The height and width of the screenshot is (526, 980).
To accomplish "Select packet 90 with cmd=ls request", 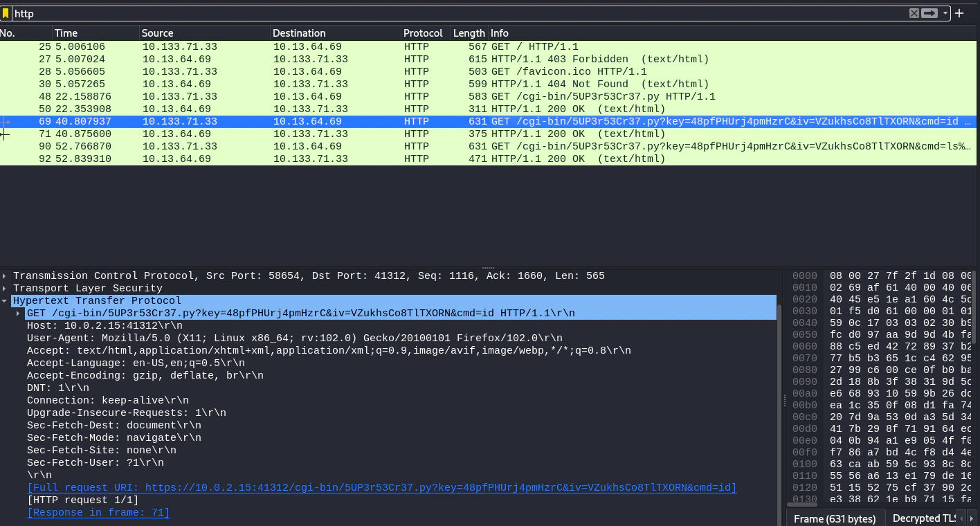I will pos(488,147).
